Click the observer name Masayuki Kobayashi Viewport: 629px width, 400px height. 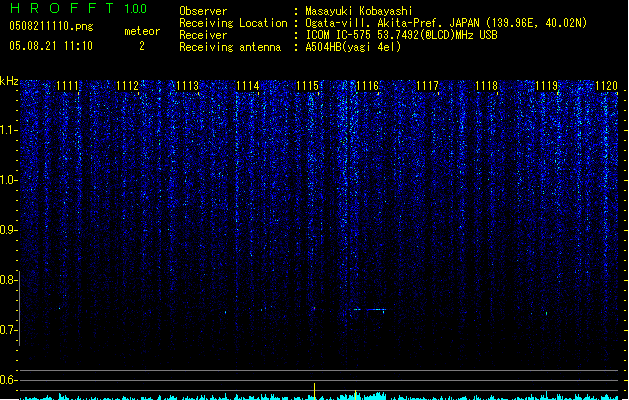point(359,11)
